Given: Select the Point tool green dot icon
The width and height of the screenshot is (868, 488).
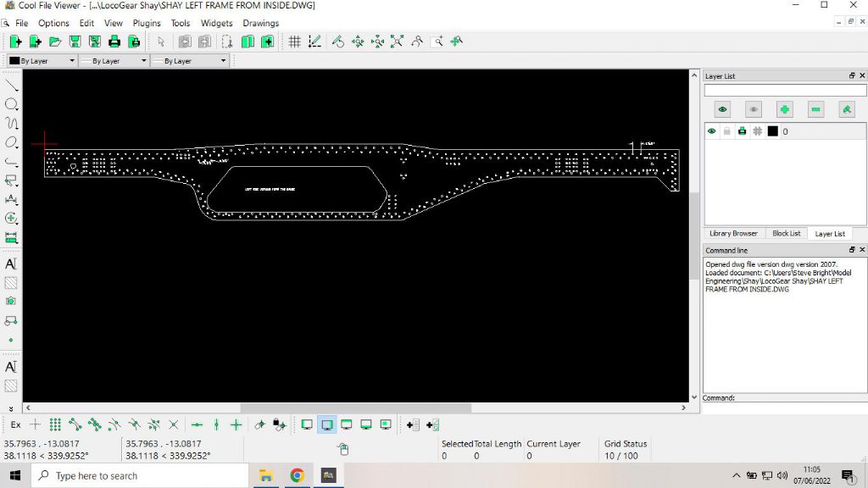Looking at the screenshot, I should point(11,341).
